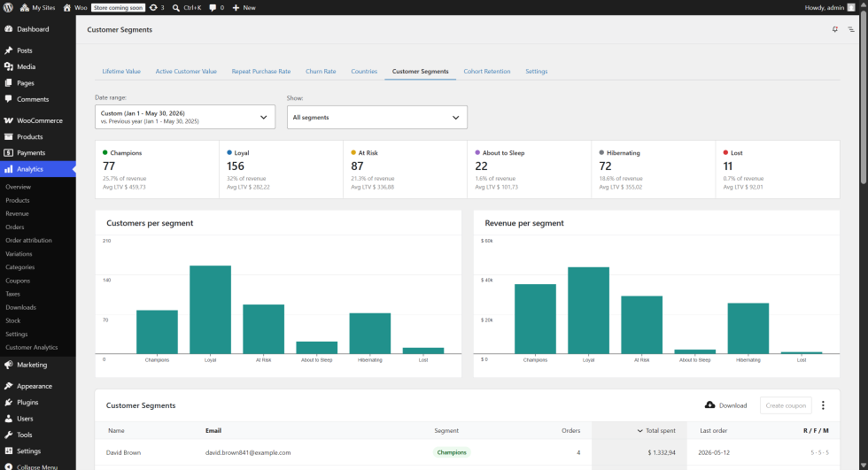
Task: Click the page vertical scrollbar
Action: click(864, 99)
